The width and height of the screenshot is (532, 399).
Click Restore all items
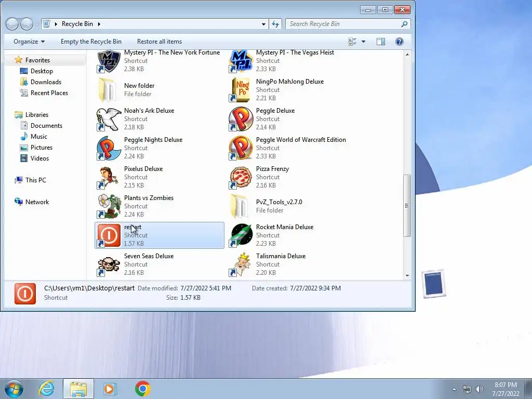tap(159, 42)
